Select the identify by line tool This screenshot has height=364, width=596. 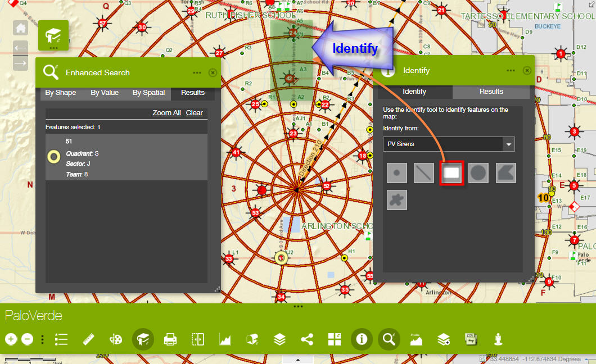click(x=424, y=173)
